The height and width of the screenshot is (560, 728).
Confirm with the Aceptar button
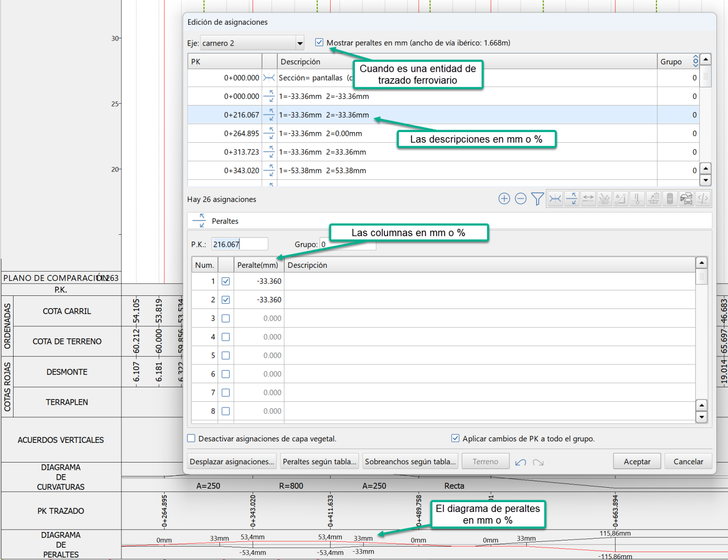click(637, 462)
